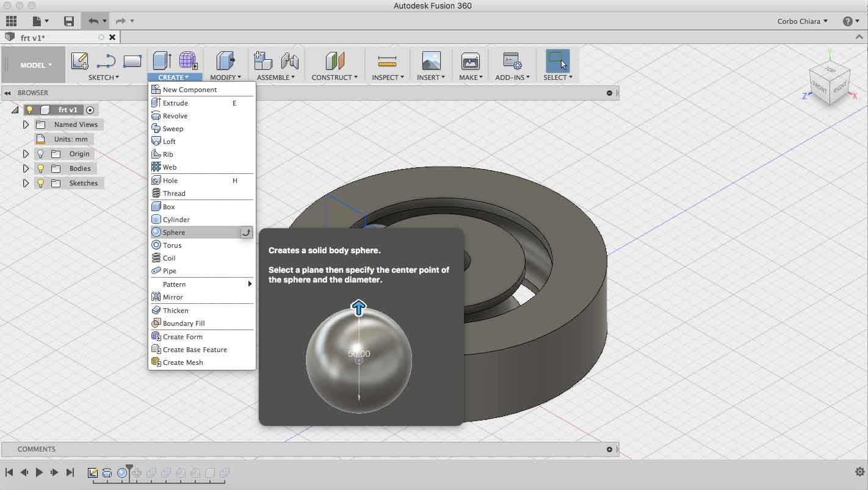Image resolution: width=868 pixels, height=490 pixels.
Task: Choose Torus in the Create menu
Action: click(202, 245)
